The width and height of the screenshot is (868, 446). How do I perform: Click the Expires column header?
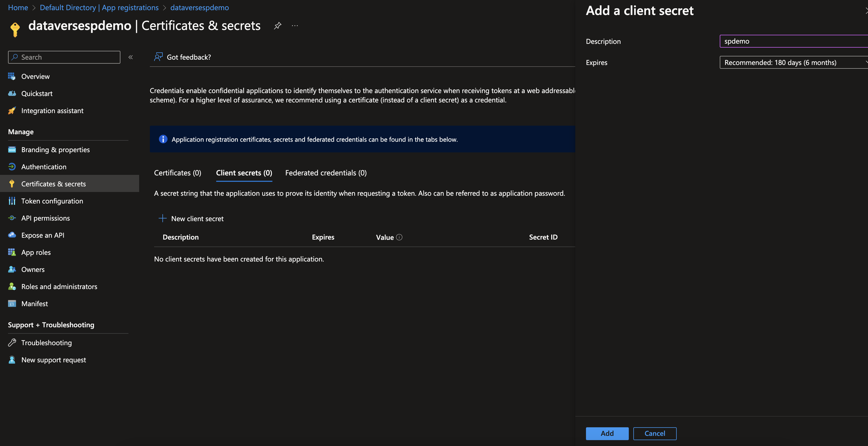click(323, 237)
